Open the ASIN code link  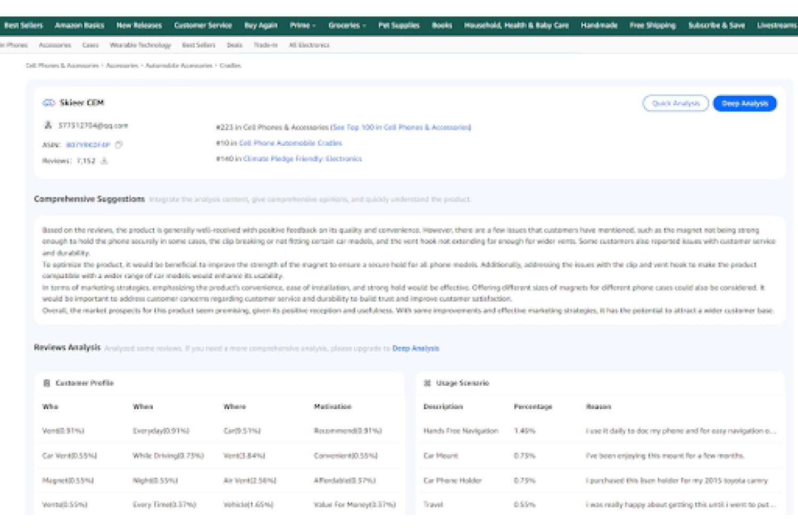pos(88,145)
